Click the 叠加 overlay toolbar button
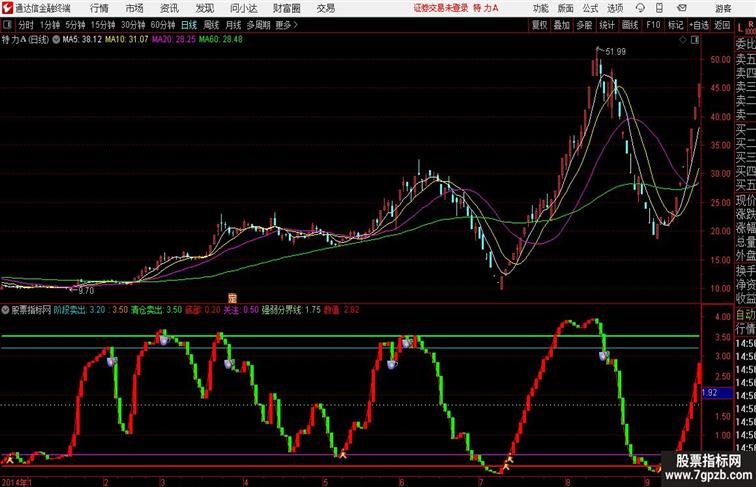The image size is (756, 487). [562, 25]
